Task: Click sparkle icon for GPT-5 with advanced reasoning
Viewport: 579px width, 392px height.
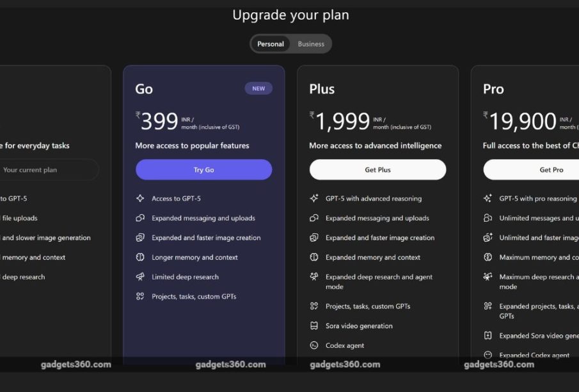Action: tap(314, 198)
